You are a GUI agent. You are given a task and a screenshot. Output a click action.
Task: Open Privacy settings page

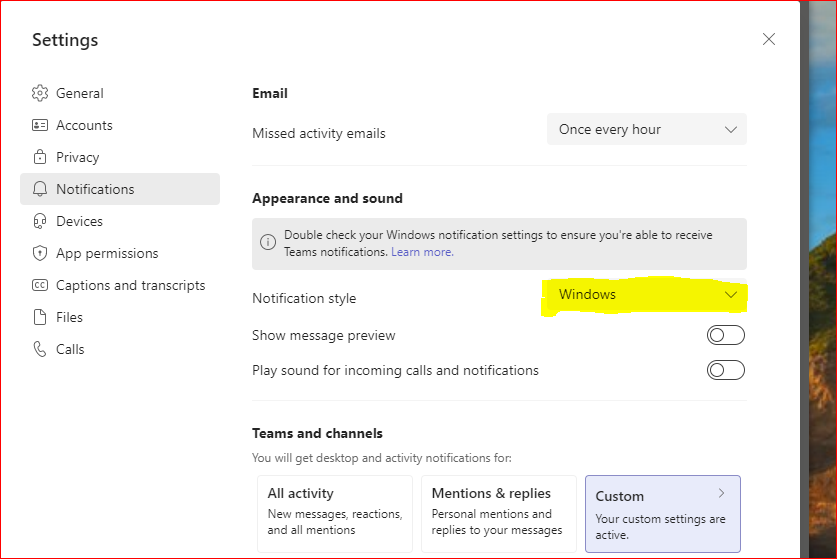pos(120,157)
